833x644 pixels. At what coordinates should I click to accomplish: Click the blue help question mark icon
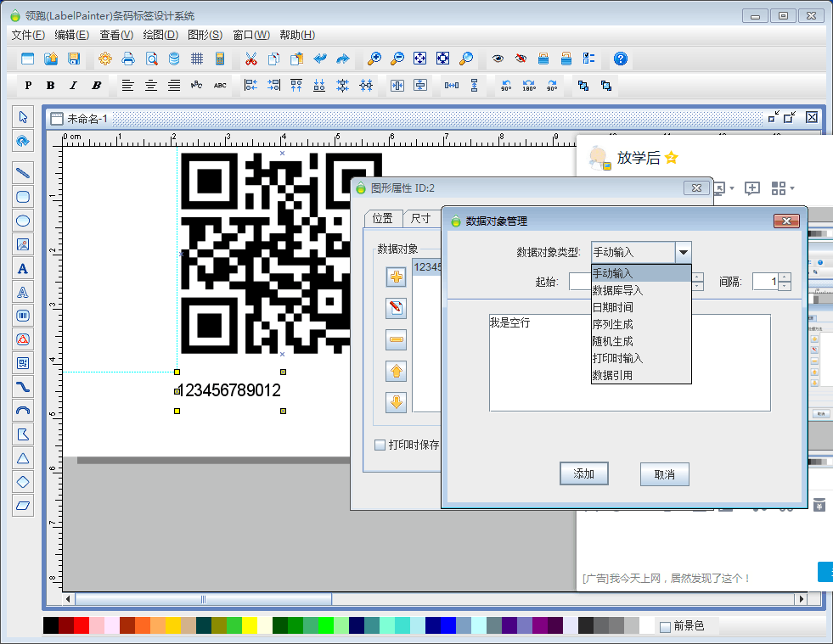click(x=621, y=59)
